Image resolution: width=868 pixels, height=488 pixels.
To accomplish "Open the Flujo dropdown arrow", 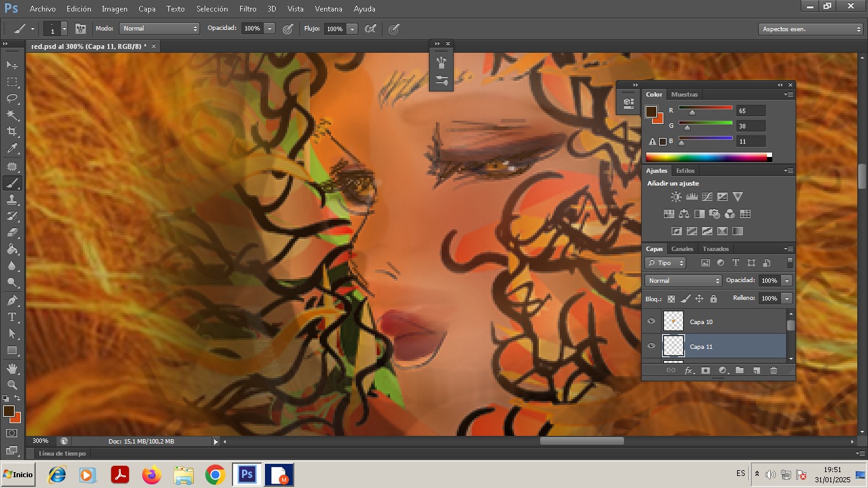I will point(352,29).
